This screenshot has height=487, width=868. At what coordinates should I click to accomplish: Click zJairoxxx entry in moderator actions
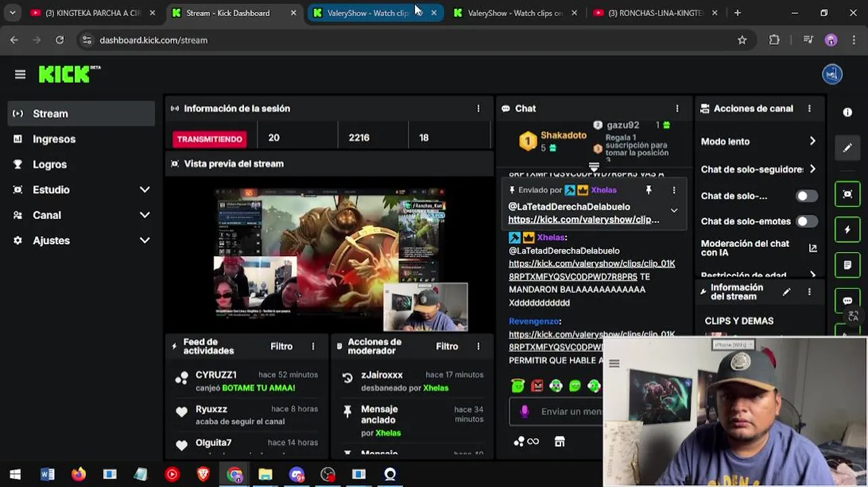[x=412, y=381]
